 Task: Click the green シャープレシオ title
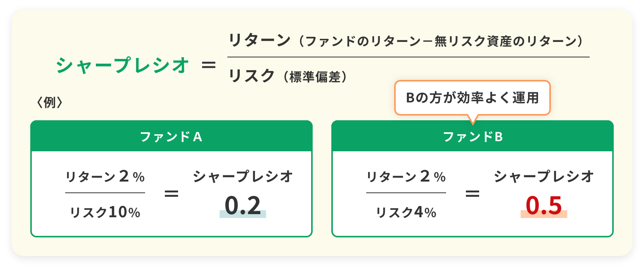tap(122, 65)
